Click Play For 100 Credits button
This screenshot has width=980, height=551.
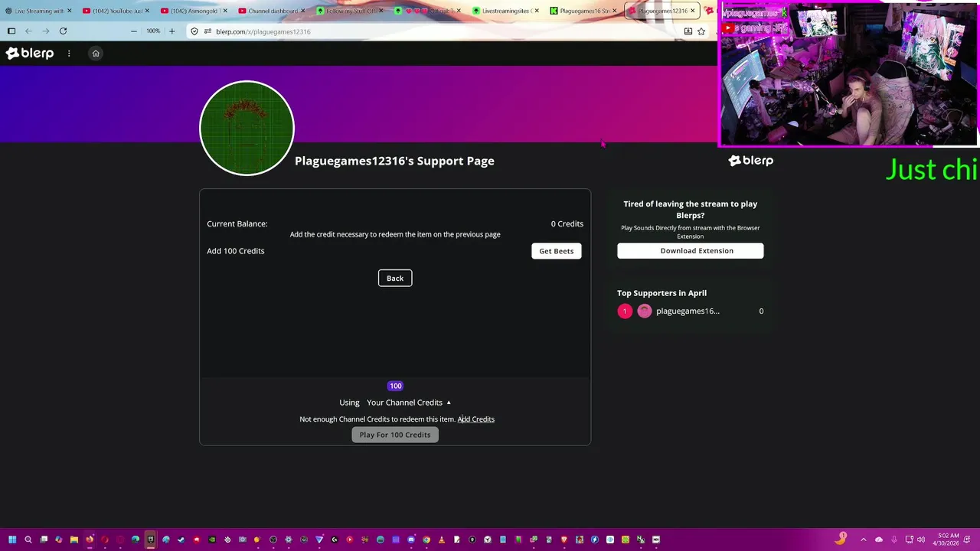pyautogui.click(x=395, y=435)
